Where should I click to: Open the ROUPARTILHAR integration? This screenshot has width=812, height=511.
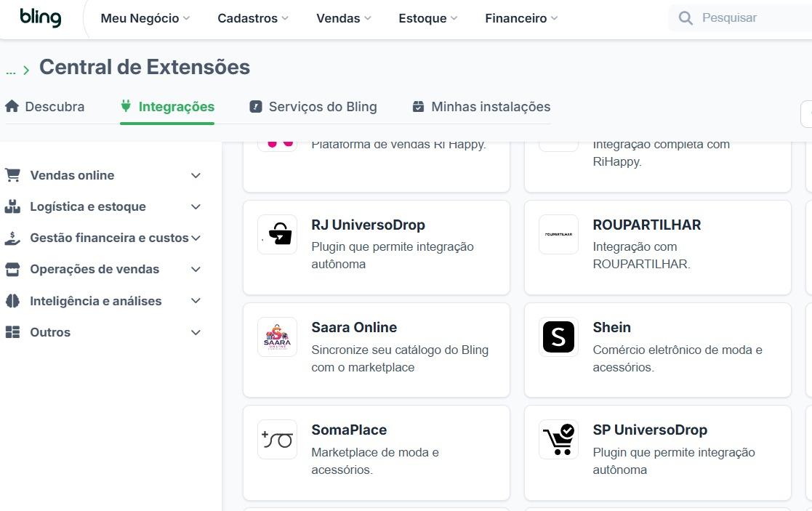point(658,247)
